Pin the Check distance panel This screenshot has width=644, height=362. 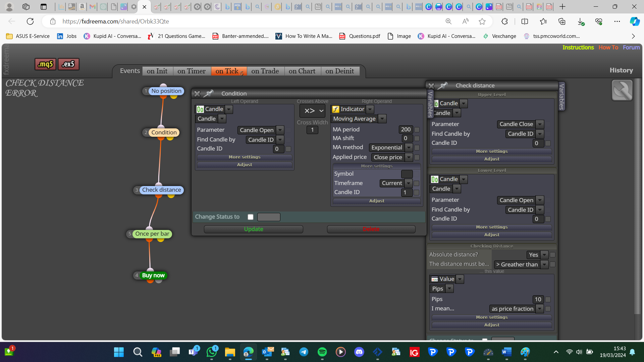click(443, 85)
